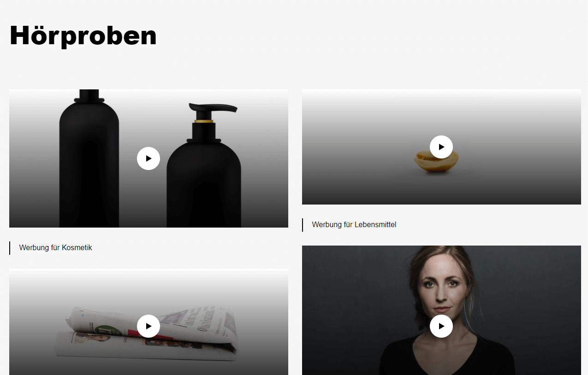
Task: Click the woman's face in the portrait
Action: coord(442,286)
